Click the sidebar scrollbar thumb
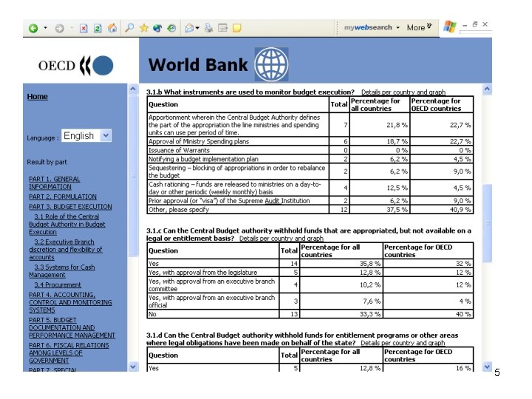 (133, 175)
